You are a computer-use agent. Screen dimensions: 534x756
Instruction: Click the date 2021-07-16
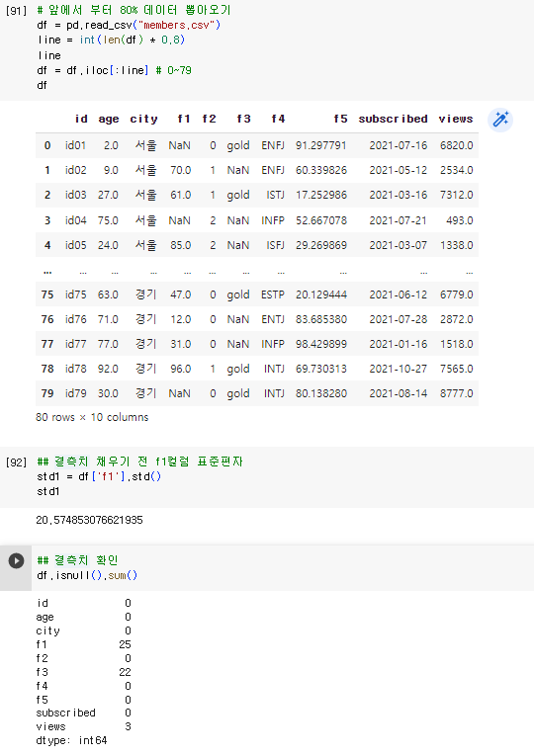tap(398, 145)
